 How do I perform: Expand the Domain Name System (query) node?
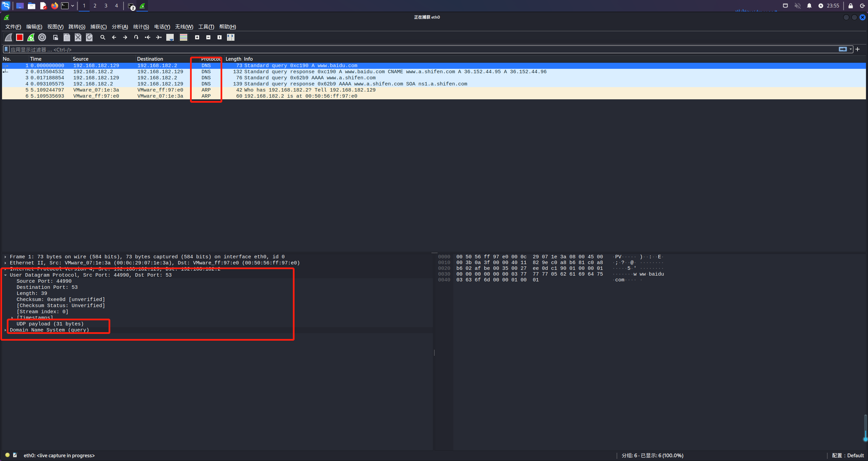[5, 330]
